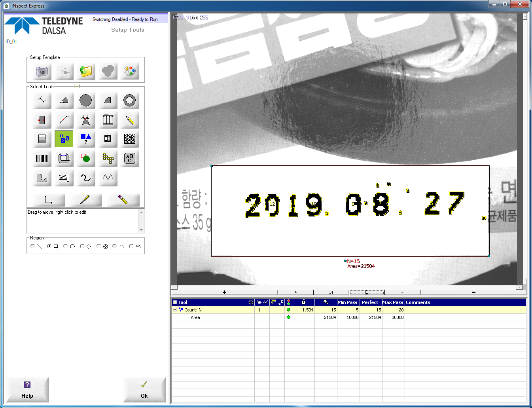This screenshot has width=532, height=408.
Task: Collapse the 'Count: N' tool row
Action: (175, 310)
